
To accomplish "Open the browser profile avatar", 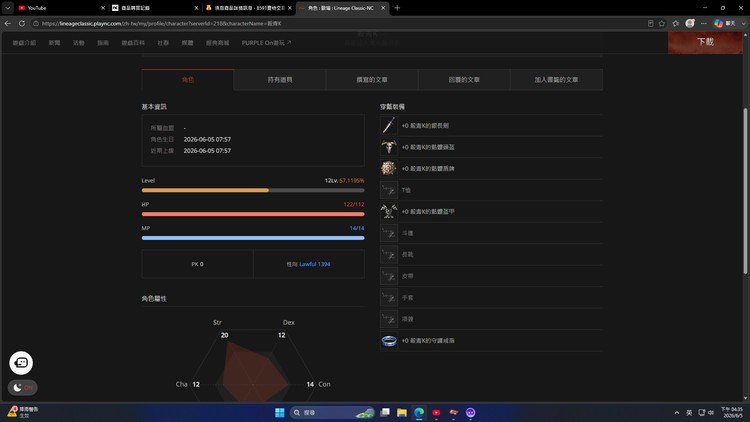I will tap(690, 23).
